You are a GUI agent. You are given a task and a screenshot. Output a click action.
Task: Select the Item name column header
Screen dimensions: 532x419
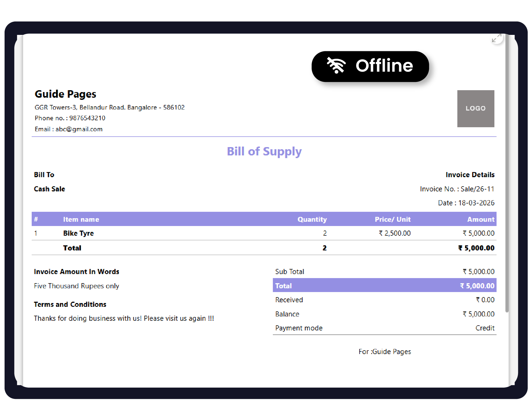point(81,219)
